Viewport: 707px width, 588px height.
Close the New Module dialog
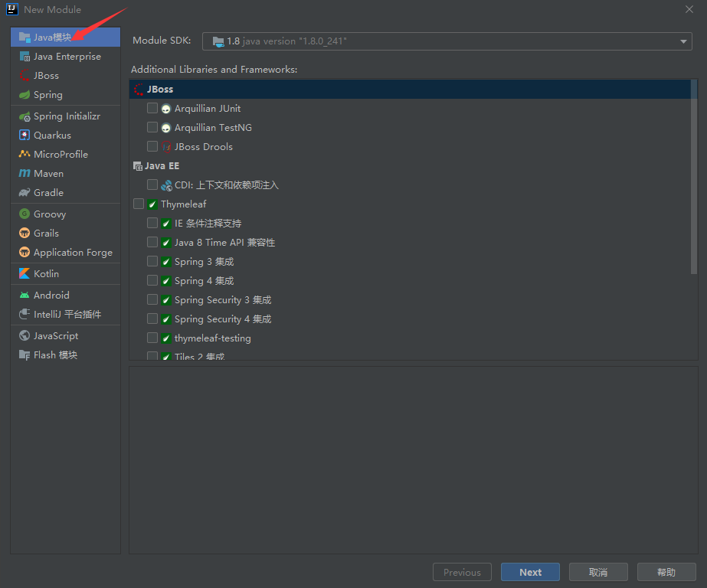tap(689, 9)
